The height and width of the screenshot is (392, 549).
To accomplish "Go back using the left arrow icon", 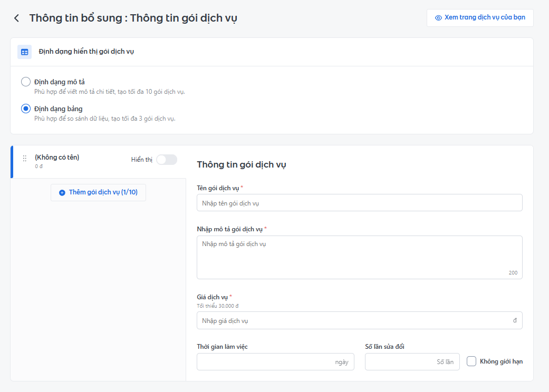I will (17, 18).
